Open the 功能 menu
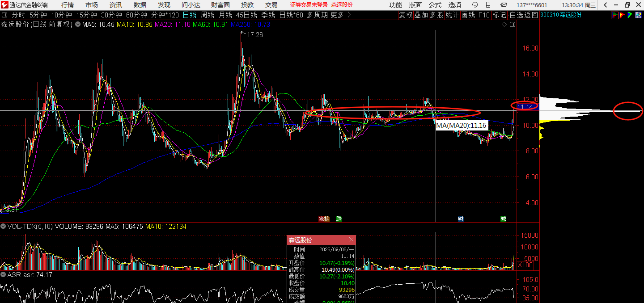This screenshot has height=303, width=644. point(396,5)
